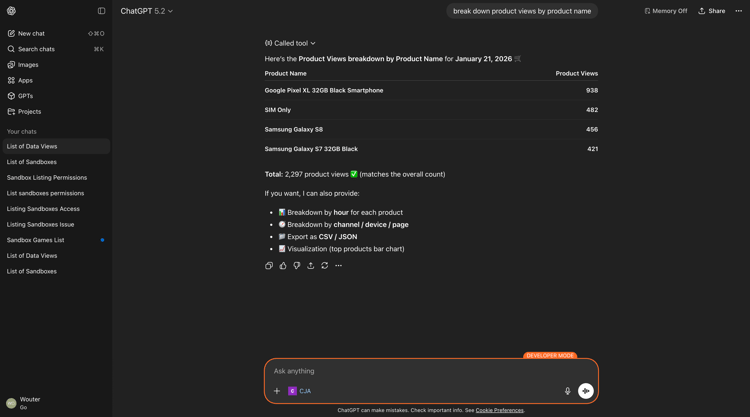Open the List sandboxes permissions chat
This screenshot has width=750, height=417.
[x=56, y=193]
